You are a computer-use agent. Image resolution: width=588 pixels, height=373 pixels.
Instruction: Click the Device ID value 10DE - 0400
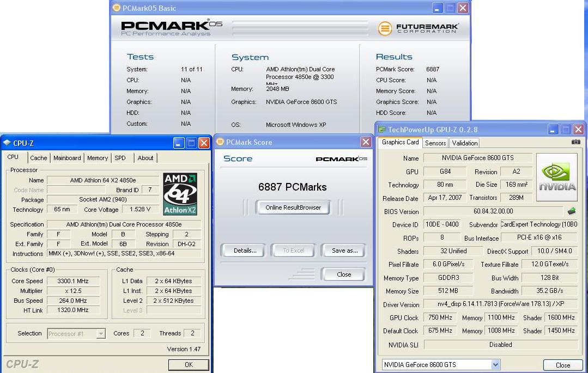tap(442, 224)
